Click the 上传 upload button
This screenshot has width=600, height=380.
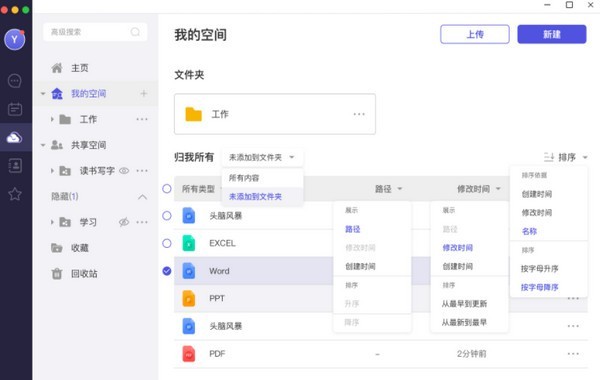coord(474,34)
